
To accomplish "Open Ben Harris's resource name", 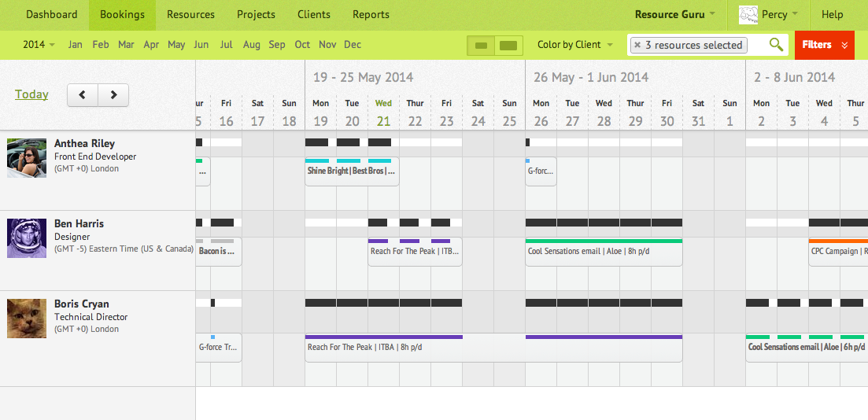I will click(x=79, y=223).
